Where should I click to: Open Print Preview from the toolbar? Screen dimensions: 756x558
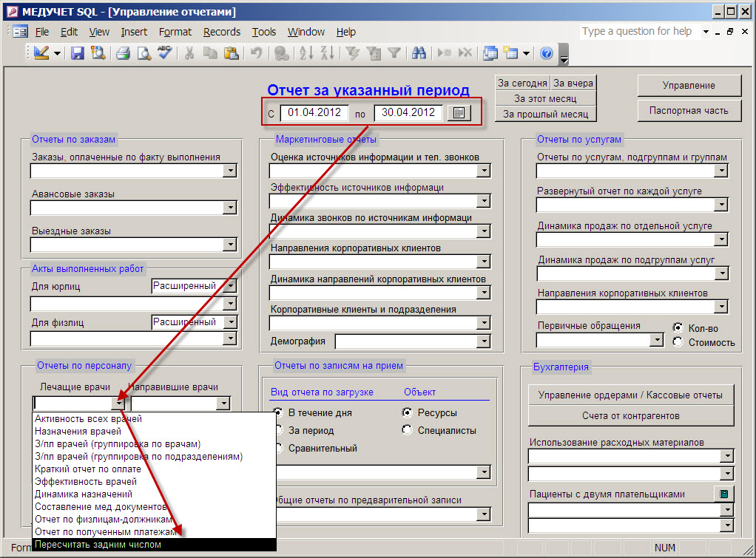tap(144, 53)
